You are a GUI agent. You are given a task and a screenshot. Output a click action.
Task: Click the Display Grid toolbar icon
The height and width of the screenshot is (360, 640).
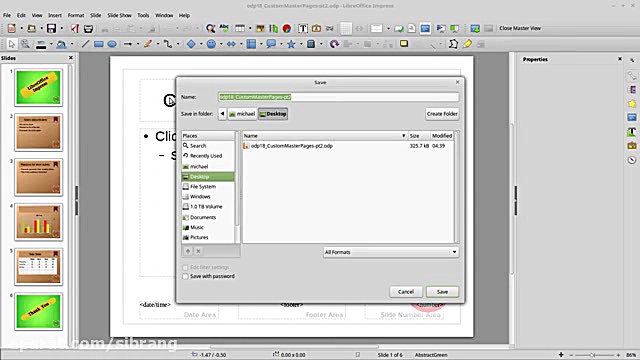tap(346, 28)
